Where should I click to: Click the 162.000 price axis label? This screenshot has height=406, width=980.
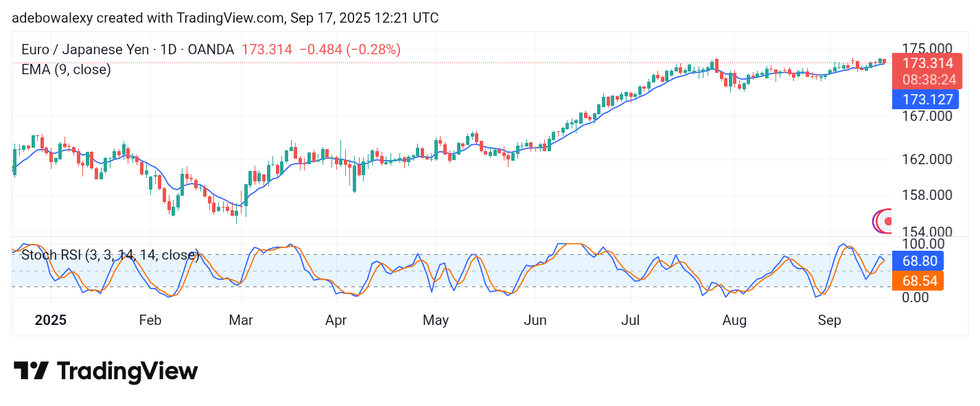[927, 159]
